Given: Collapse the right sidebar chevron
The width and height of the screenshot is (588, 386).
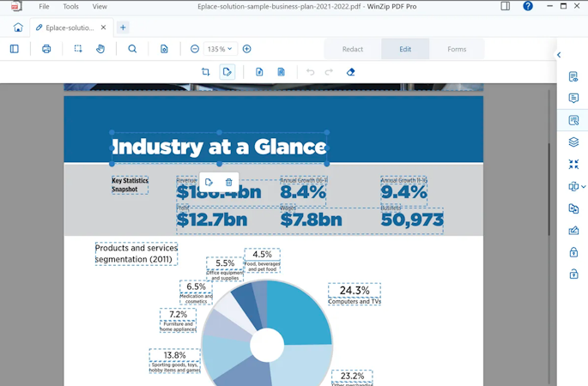Looking at the screenshot, I should tap(559, 55).
